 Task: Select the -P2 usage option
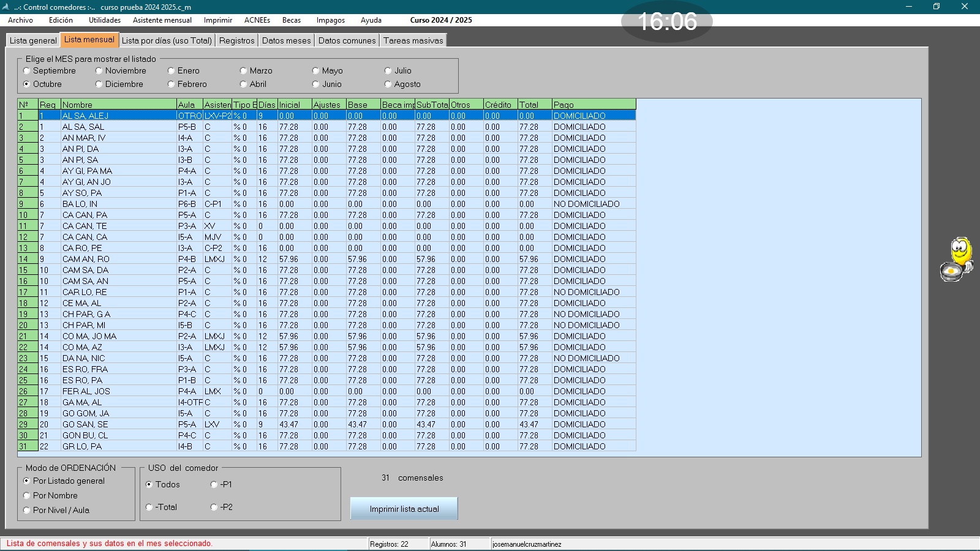coord(222,507)
